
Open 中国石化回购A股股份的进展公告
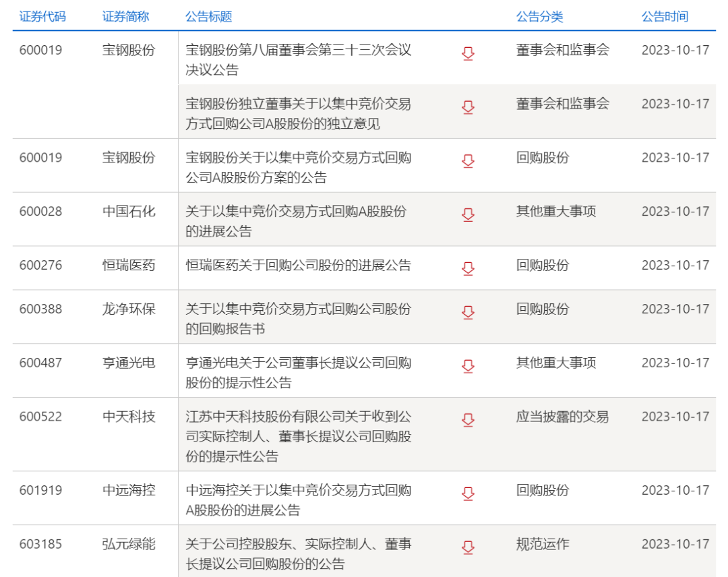click(296, 221)
